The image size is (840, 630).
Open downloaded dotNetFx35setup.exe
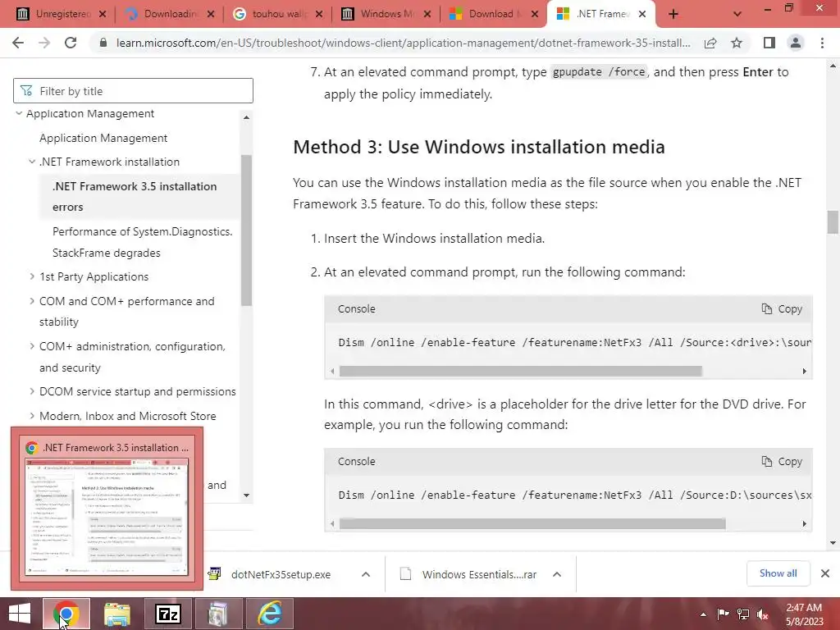coord(281,575)
